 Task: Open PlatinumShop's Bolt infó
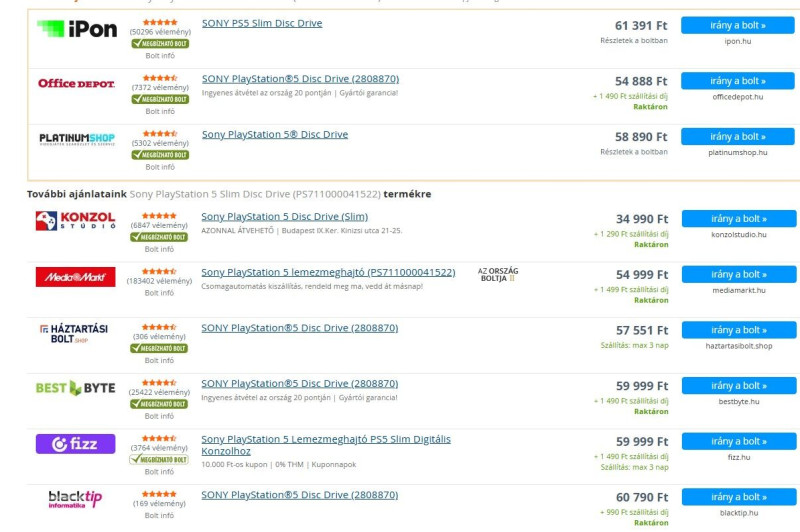(160, 167)
